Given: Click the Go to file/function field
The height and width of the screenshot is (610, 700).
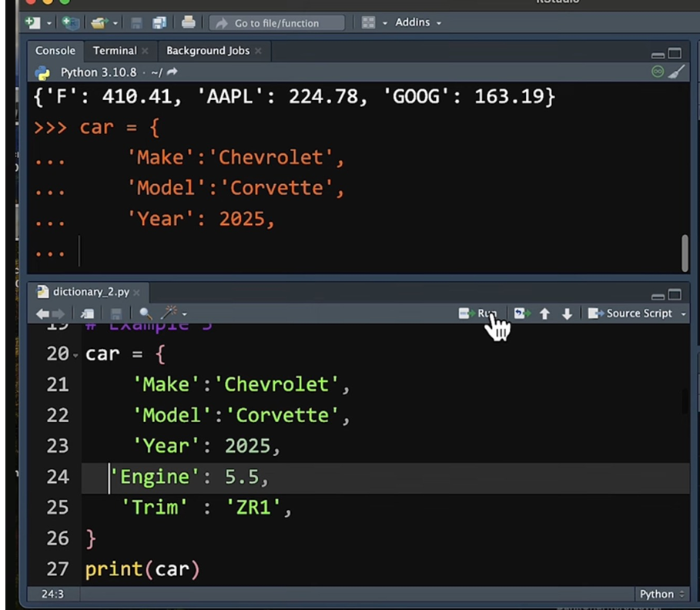Looking at the screenshot, I should (276, 23).
